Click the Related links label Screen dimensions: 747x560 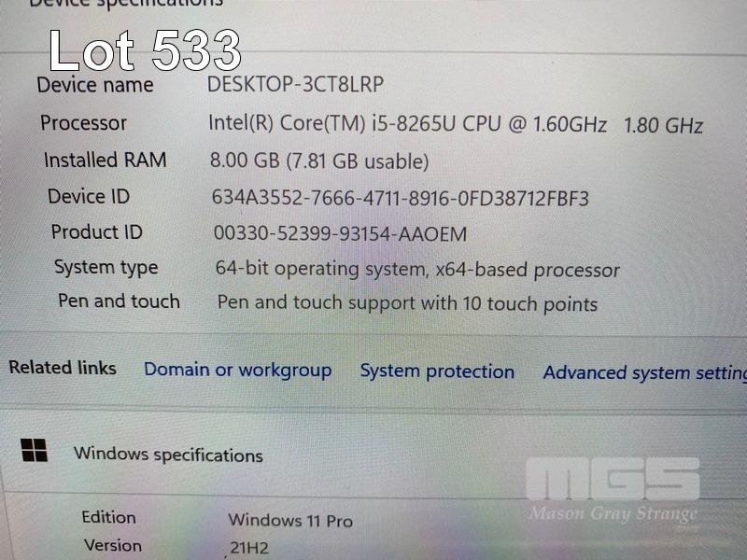(x=63, y=368)
